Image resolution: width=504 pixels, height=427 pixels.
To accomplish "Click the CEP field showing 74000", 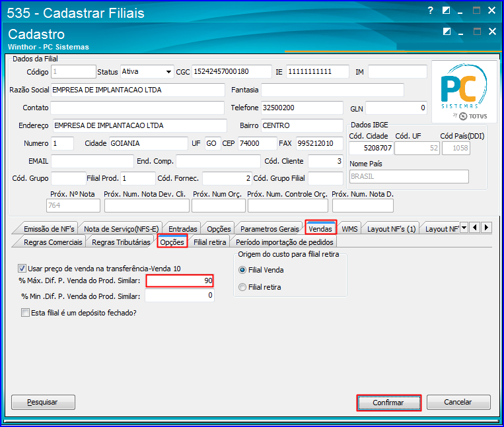I will pos(257,143).
